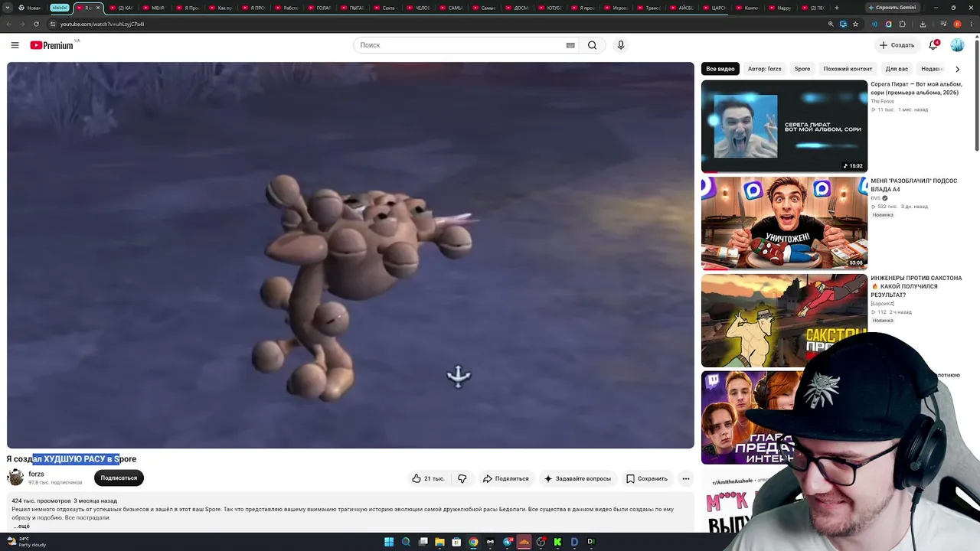The width and height of the screenshot is (980, 551).
Task: Open Chrome new tab with plus button
Action: [x=836, y=8]
